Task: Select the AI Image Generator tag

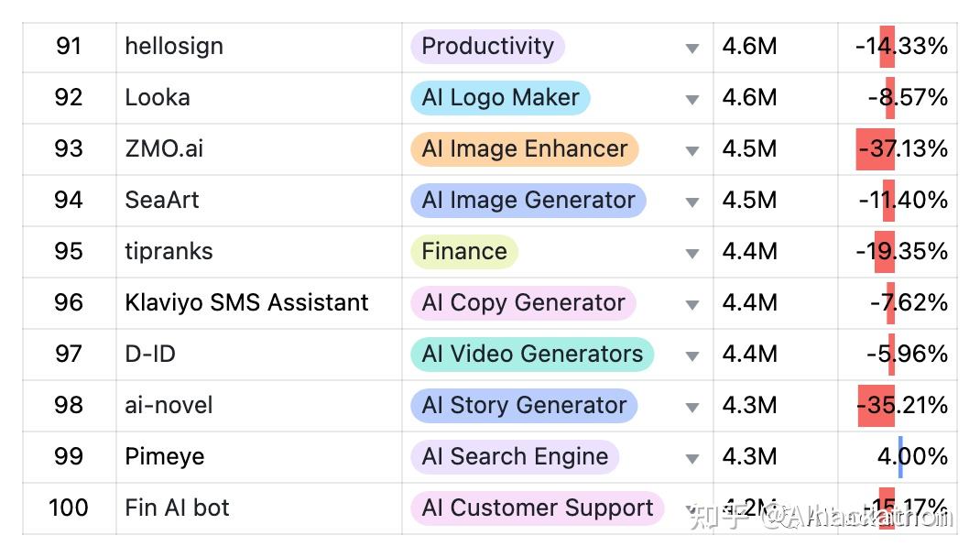Action: pyautogui.click(x=528, y=201)
